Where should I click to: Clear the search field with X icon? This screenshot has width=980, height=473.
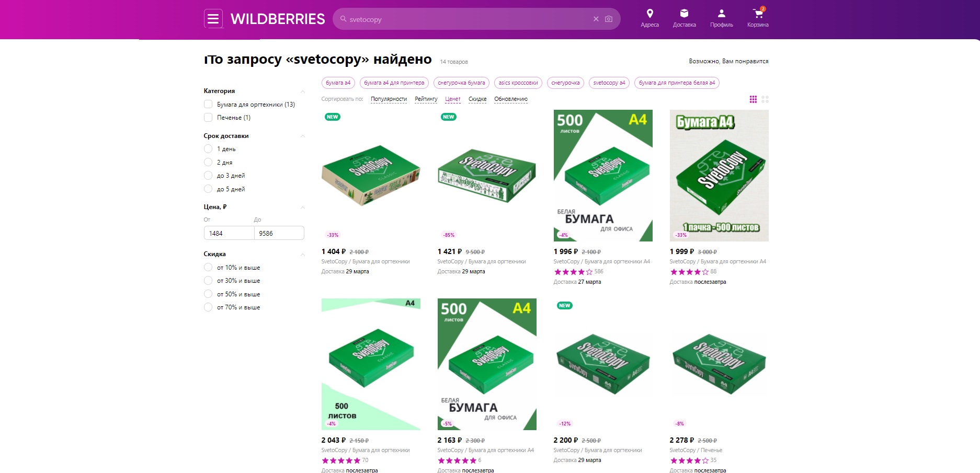[x=596, y=19]
